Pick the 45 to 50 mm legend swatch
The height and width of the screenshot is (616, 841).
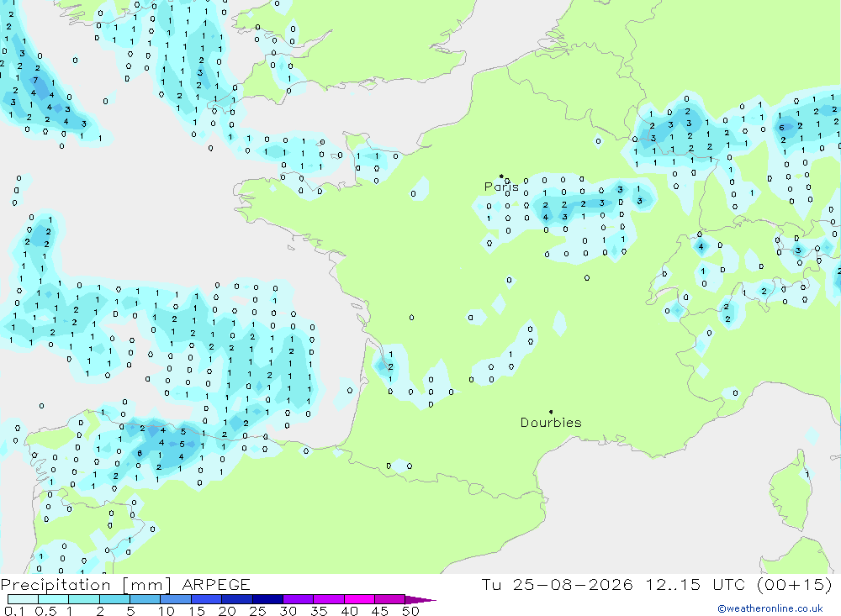(x=390, y=599)
